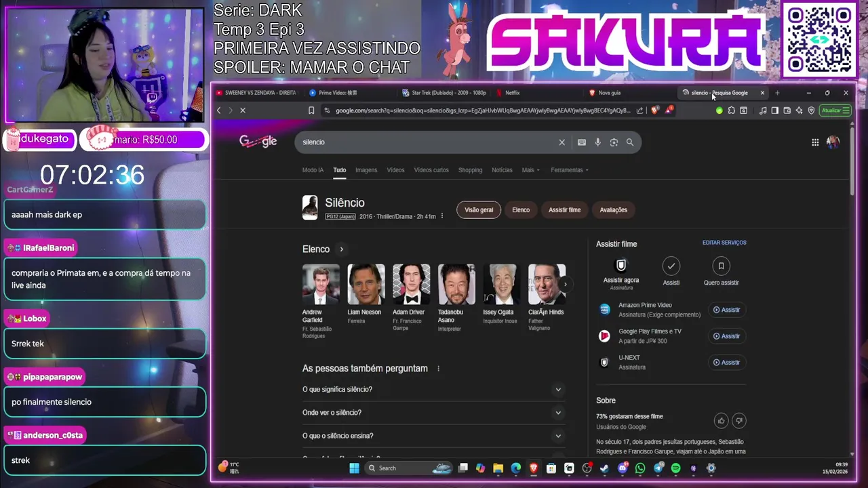Open the on-screen keyboard input tool
Viewport: 868px width, 488px height.
coord(581,142)
